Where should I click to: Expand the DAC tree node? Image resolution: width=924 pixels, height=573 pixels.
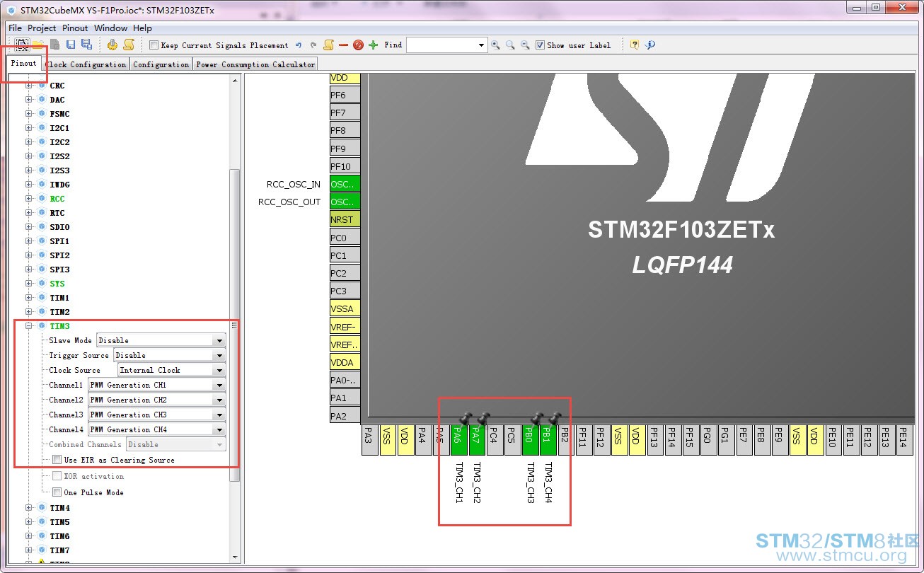29,100
